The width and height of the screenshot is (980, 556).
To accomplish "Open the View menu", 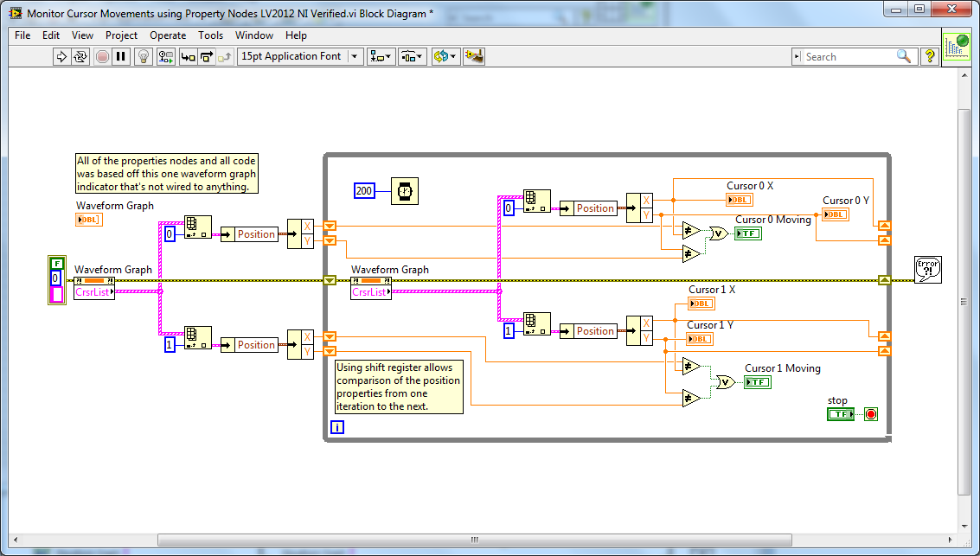I will point(82,35).
